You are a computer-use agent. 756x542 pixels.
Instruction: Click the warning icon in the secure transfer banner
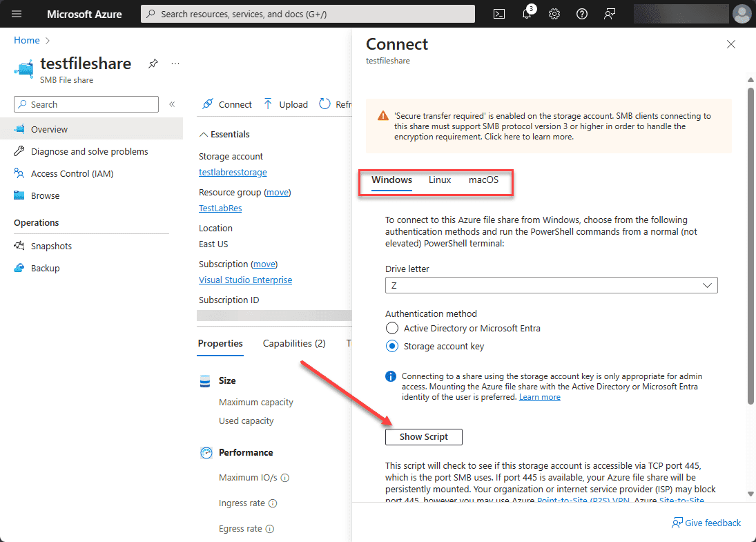tap(382, 116)
